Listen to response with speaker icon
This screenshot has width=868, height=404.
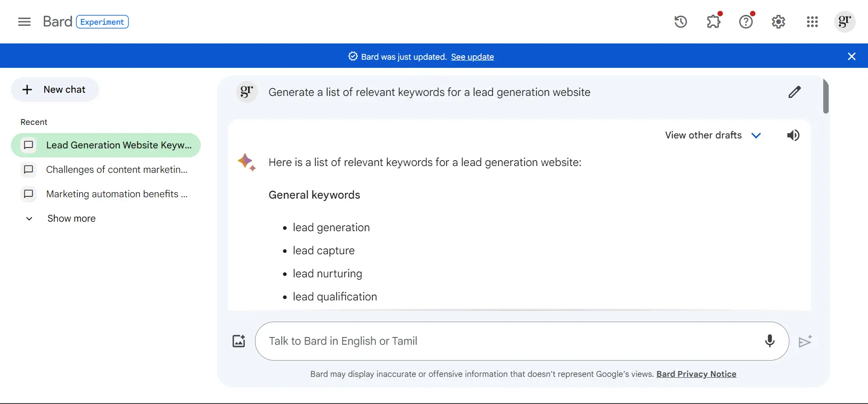[793, 135]
